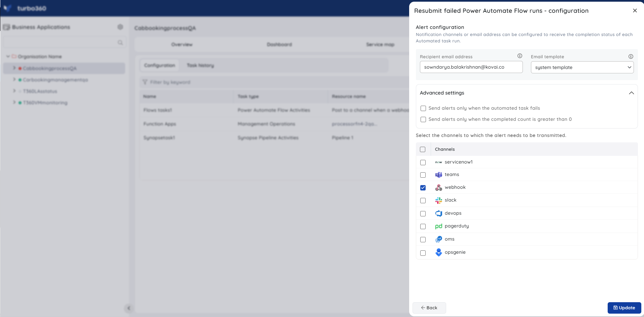This screenshot has width=644, height=317.
Task: Click the filter funnel icon
Action: click(145, 82)
